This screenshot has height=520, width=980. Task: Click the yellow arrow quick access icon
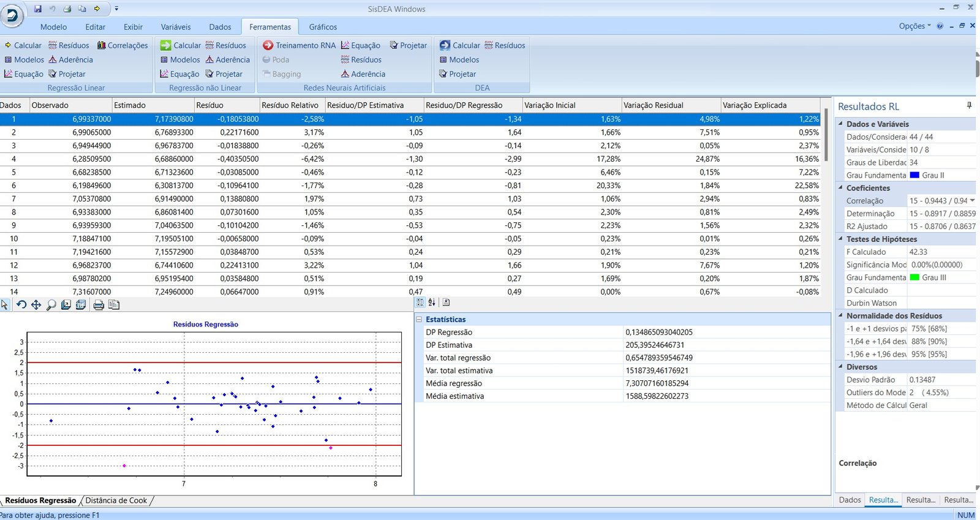point(97,9)
